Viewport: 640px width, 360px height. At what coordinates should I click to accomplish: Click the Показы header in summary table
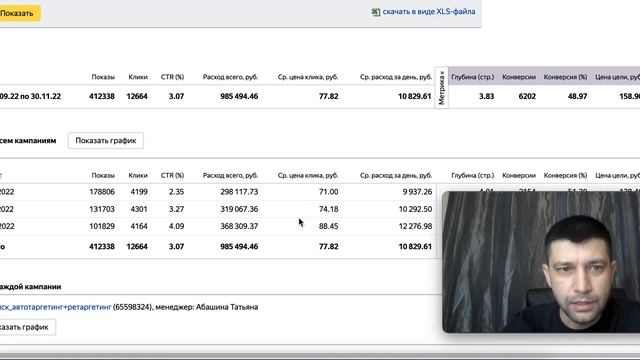click(103, 77)
